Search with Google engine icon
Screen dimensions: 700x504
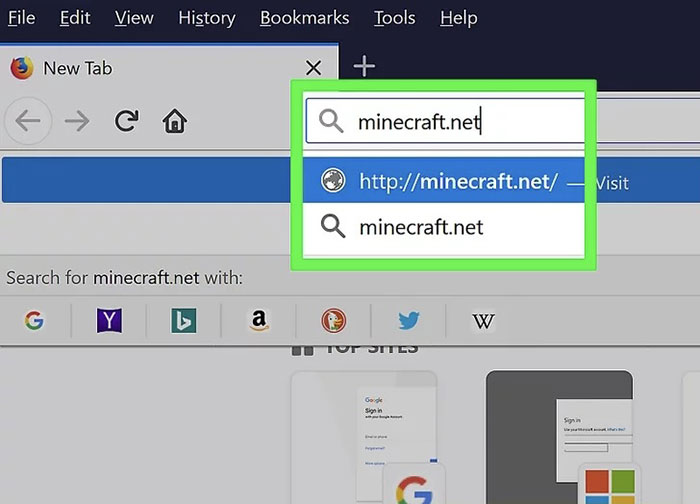click(34, 321)
